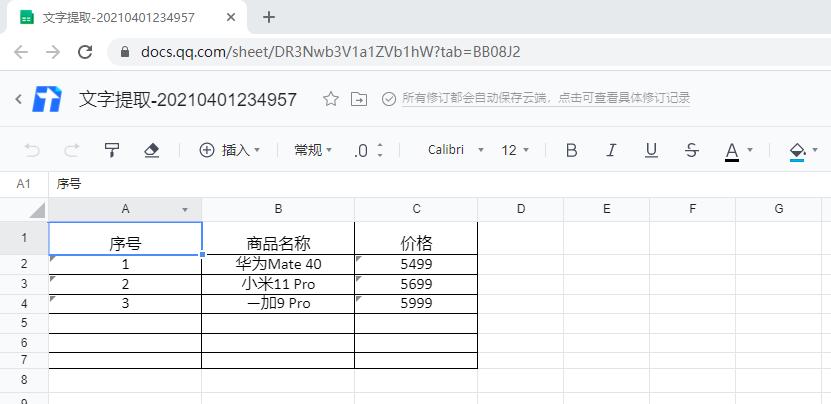
Task: Clear formatting with the eraser icon
Action: pos(152,151)
